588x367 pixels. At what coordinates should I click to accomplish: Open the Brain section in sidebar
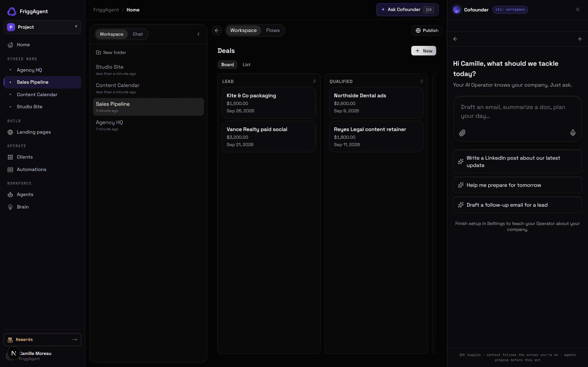(x=42, y=207)
